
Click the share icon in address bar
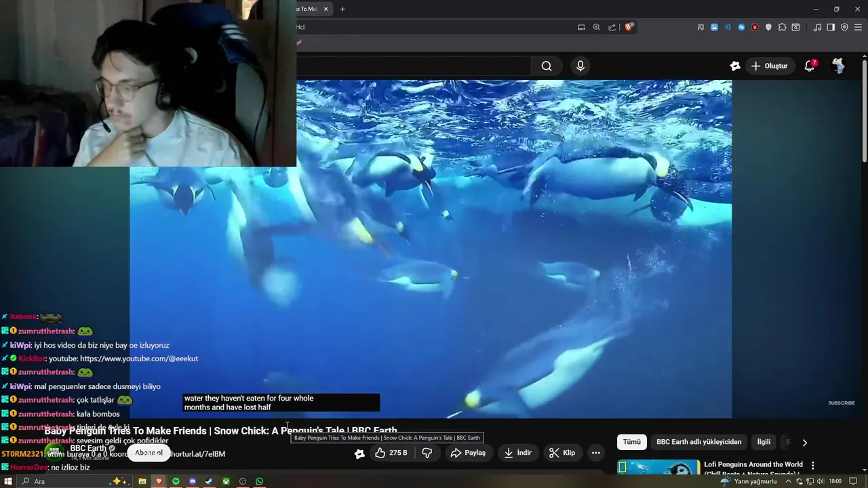[612, 27]
